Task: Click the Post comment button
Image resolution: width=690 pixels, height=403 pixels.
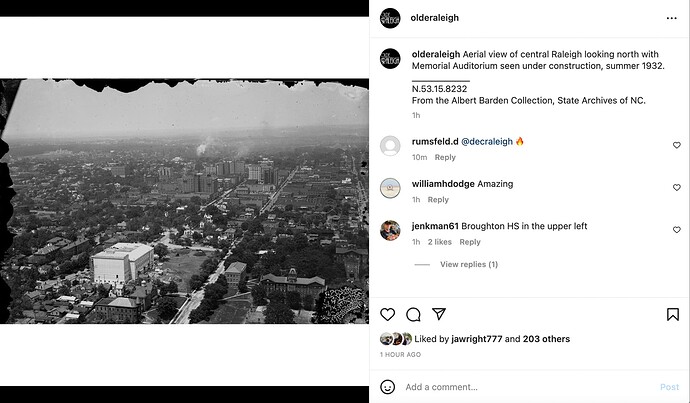Action: pyautogui.click(x=669, y=387)
